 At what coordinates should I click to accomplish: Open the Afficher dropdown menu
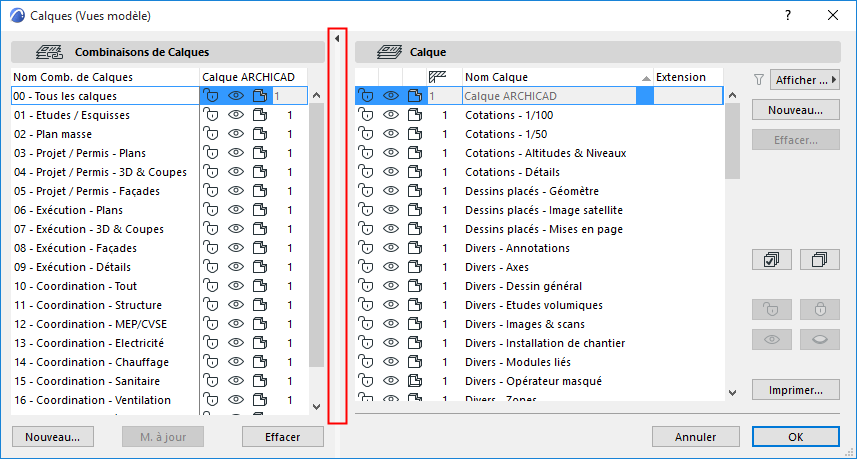807,79
